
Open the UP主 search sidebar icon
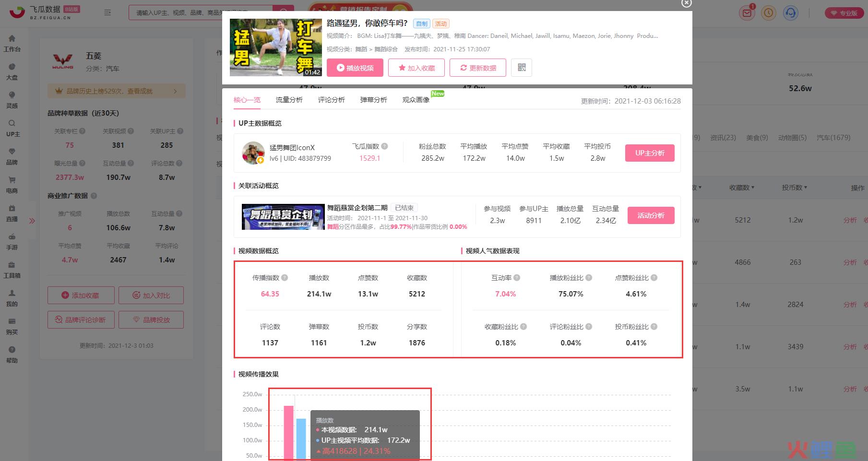(12, 123)
